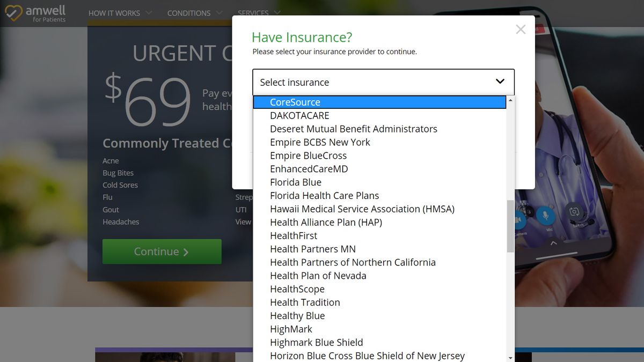Collapse the phone video controls via up chevron
Screen dimensions: 644x362
tap(552, 243)
